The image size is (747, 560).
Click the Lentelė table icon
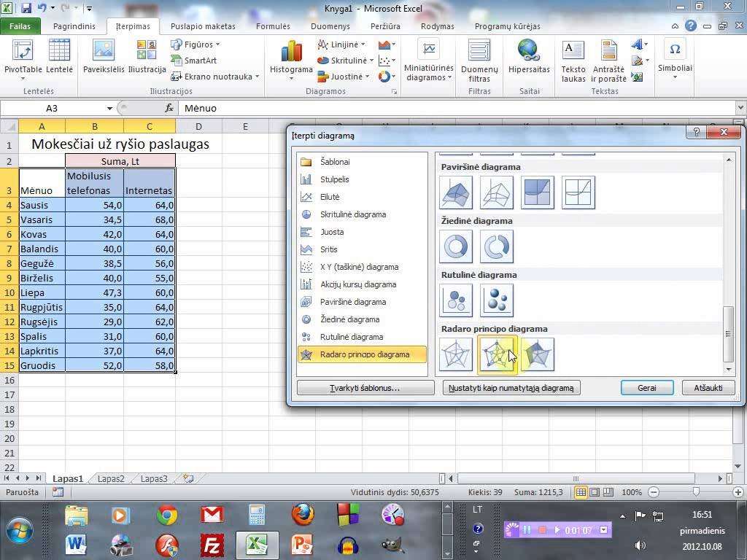coord(60,56)
